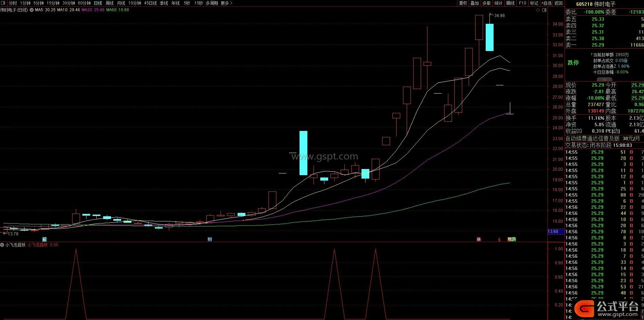644x320 pixels.
Task: Click 小飞龙捉妖: 0.00 red indicator value
Action: tap(43, 245)
